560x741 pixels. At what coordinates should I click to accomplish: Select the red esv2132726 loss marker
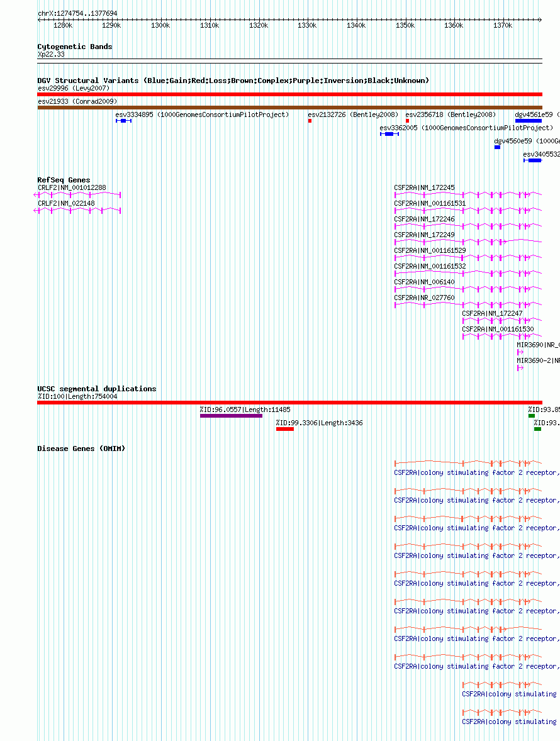(310, 121)
